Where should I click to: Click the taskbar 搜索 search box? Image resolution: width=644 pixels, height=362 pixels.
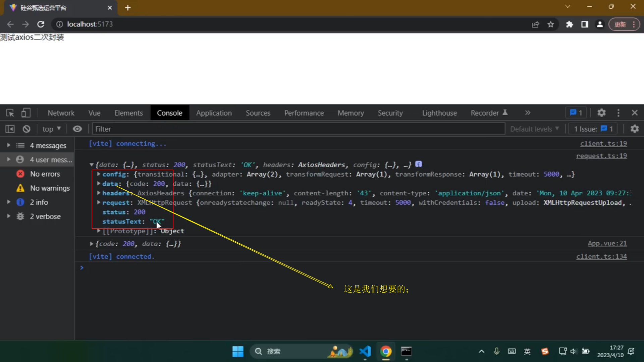pyautogui.click(x=301, y=351)
